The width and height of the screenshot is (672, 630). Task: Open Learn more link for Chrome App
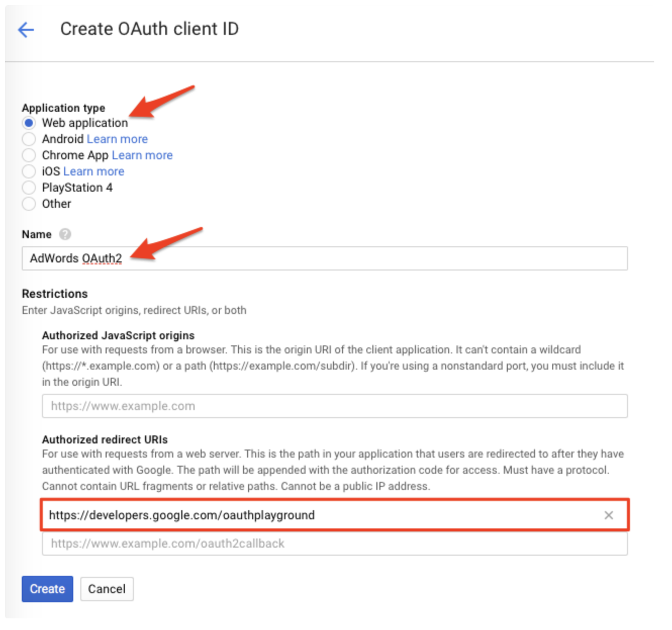coord(142,155)
